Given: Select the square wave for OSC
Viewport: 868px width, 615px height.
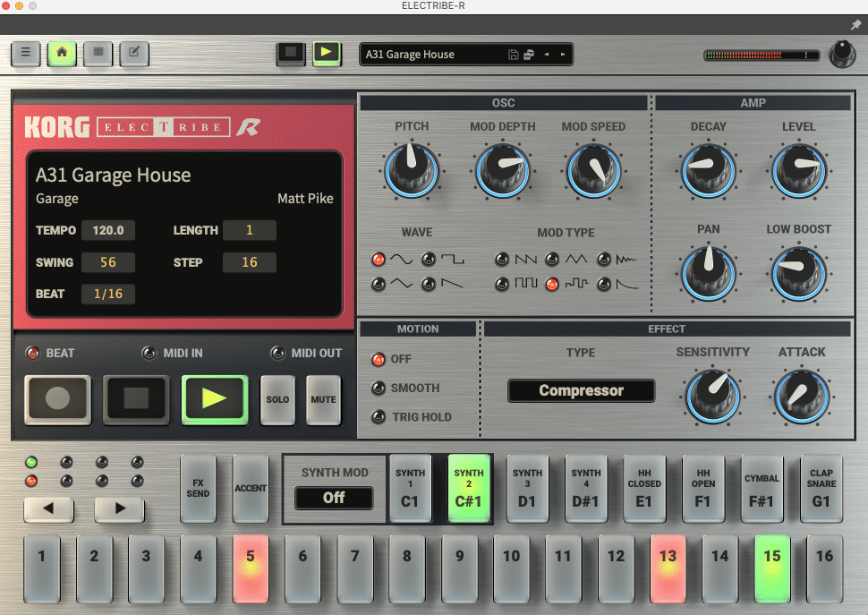Looking at the screenshot, I should (428, 259).
